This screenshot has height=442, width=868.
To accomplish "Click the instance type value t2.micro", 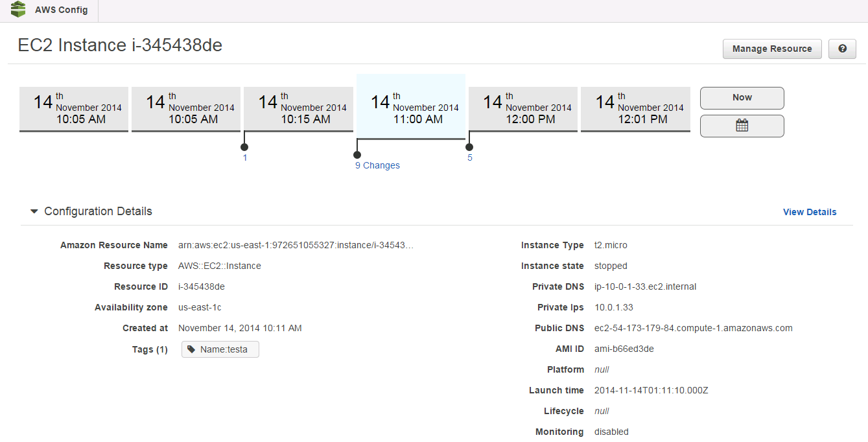I will 611,245.
